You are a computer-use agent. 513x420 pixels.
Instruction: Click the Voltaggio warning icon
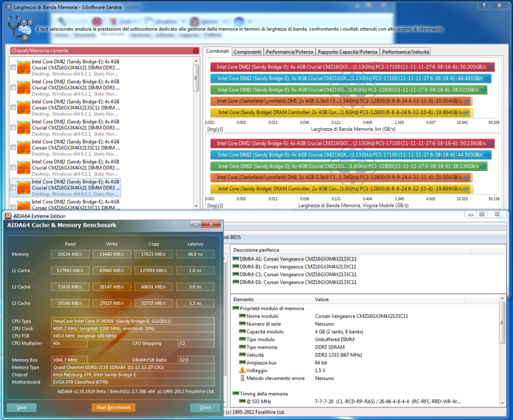[x=242, y=370]
